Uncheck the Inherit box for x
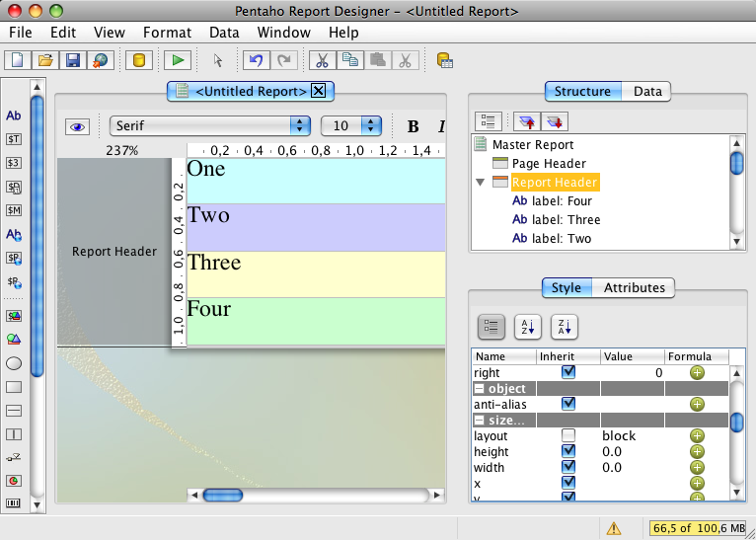Image resolution: width=756 pixels, height=540 pixels. click(x=568, y=483)
